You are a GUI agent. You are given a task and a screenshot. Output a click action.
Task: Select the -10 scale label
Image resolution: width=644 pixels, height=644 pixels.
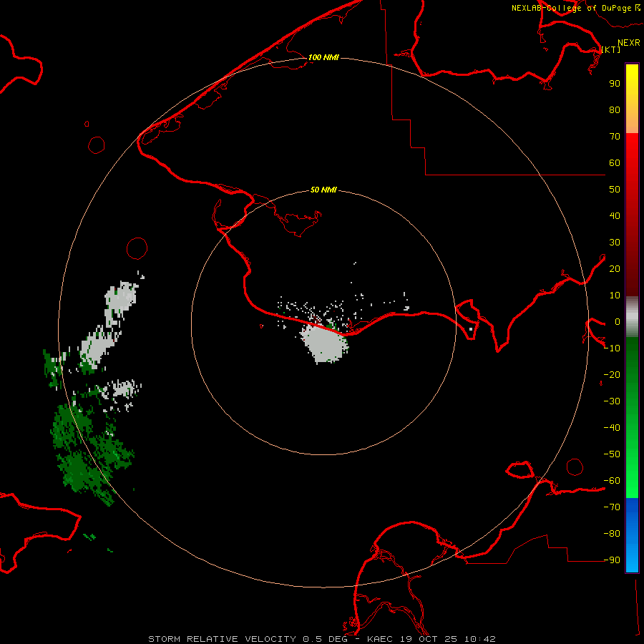click(x=612, y=348)
